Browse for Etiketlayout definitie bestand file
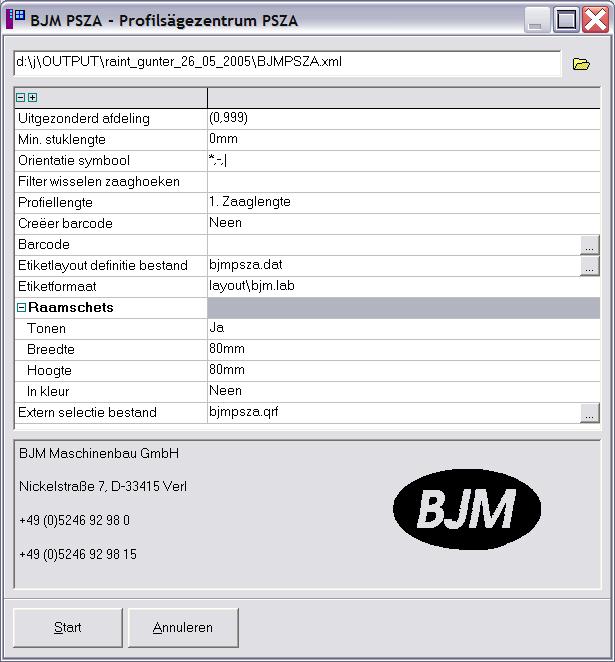This screenshot has height=662, width=615. [x=590, y=266]
